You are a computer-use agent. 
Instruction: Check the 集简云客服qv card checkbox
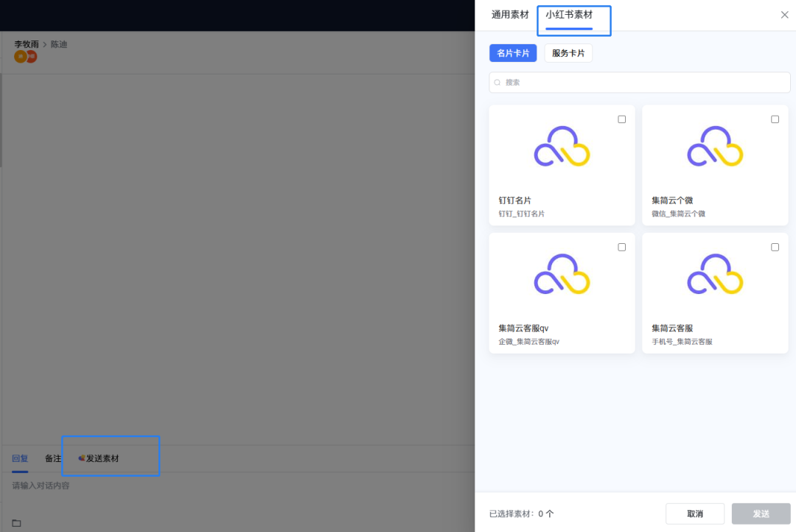tap(621, 248)
